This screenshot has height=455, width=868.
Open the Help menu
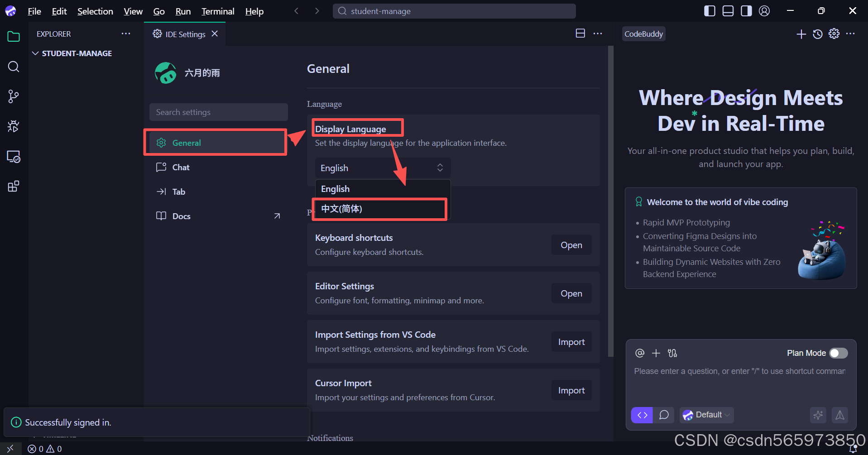pyautogui.click(x=254, y=11)
